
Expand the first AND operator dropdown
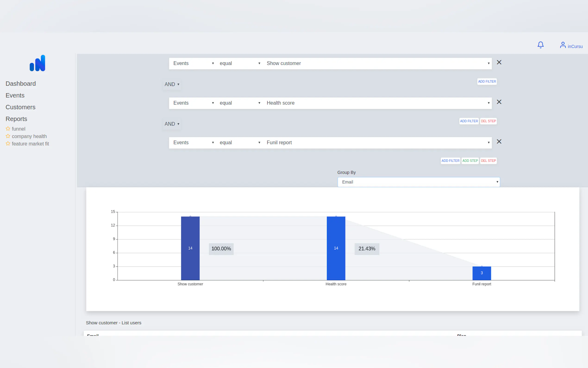coord(172,84)
